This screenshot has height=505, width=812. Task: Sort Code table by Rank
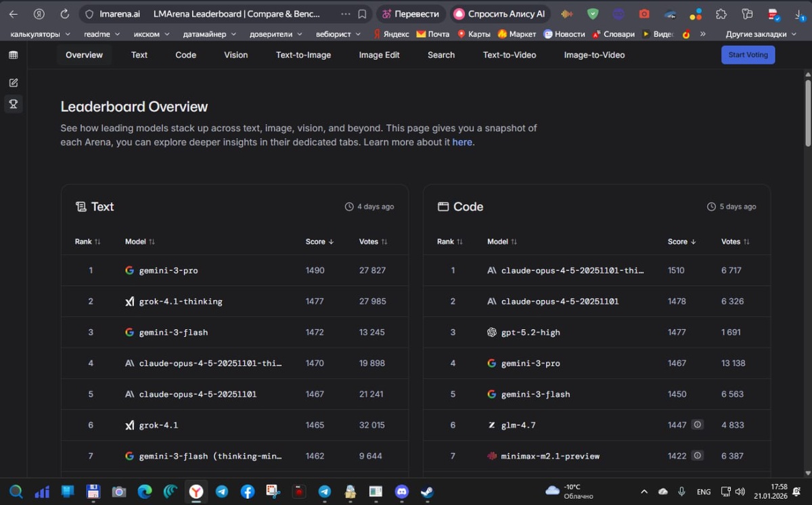click(x=450, y=241)
